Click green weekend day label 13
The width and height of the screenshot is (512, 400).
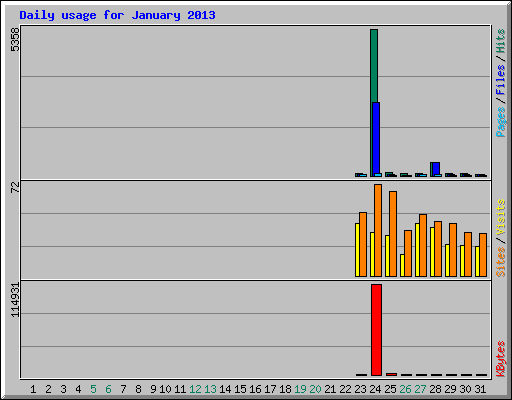coord(210,389)
